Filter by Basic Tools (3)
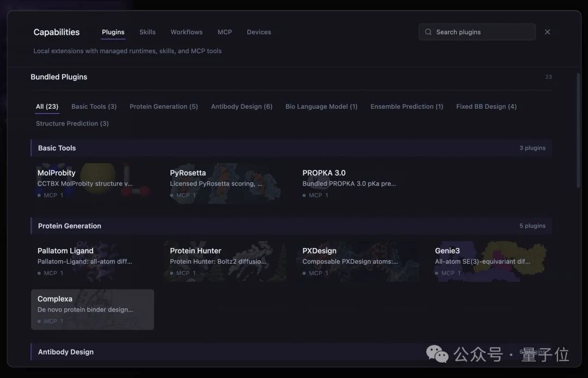This screenshot has width=588, height=378. click(94, 107)
